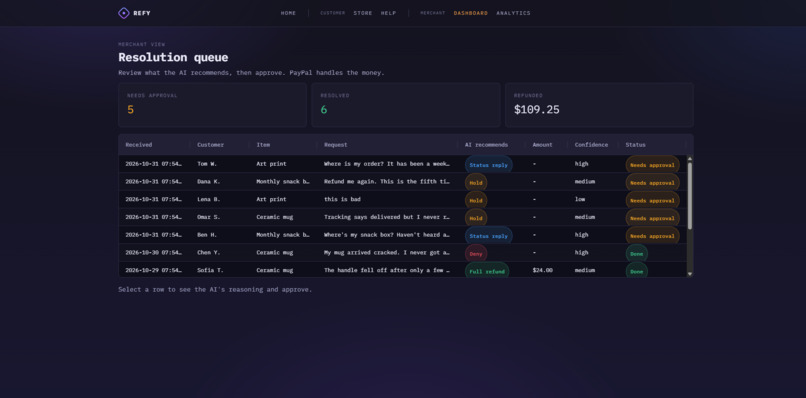Click Omar S.'s Needs approval status
The width and height of the screenshot is (806, 398).
pyautogui.click(x=652, y=218)
